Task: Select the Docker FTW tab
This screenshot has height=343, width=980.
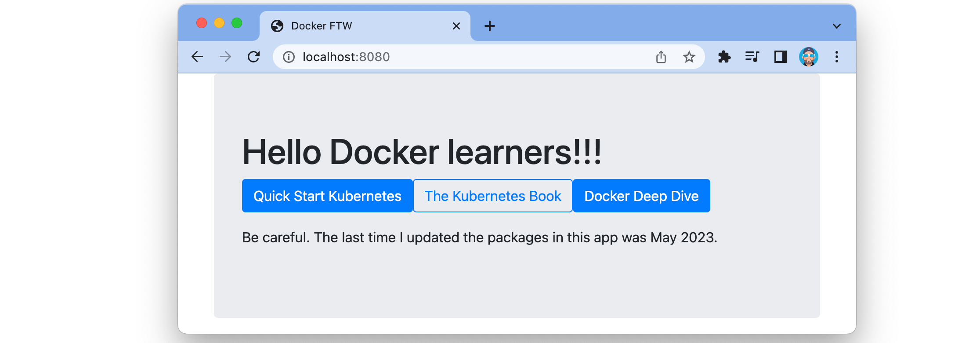Action: [365, 26]
